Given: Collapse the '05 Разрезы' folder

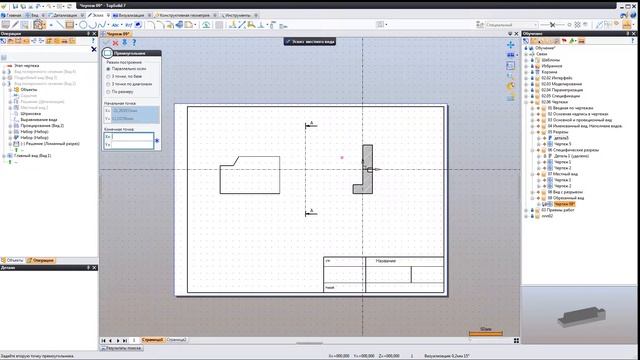Looking at the screenshot, I should [x=533, y=132].
